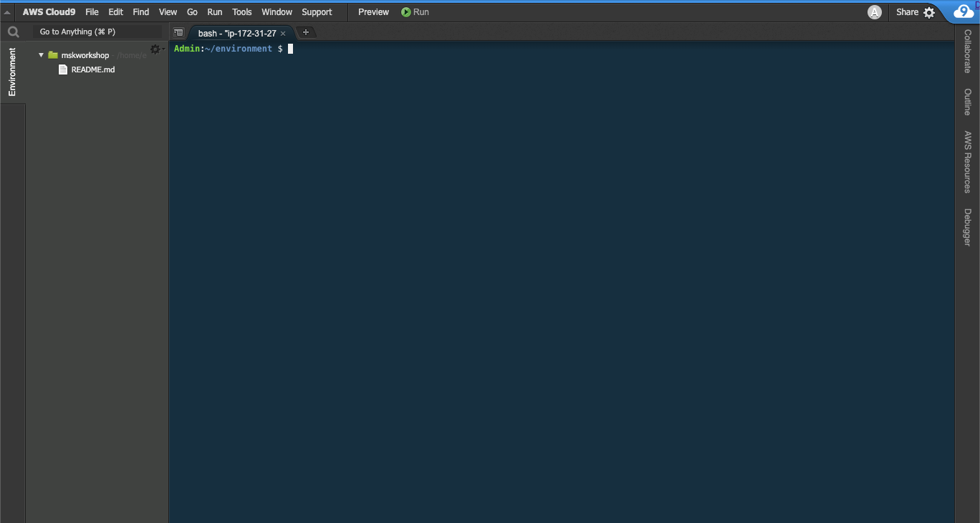Click the menu bar collapse arrow icon
This screenshot has height=523, width=980.
7,12
